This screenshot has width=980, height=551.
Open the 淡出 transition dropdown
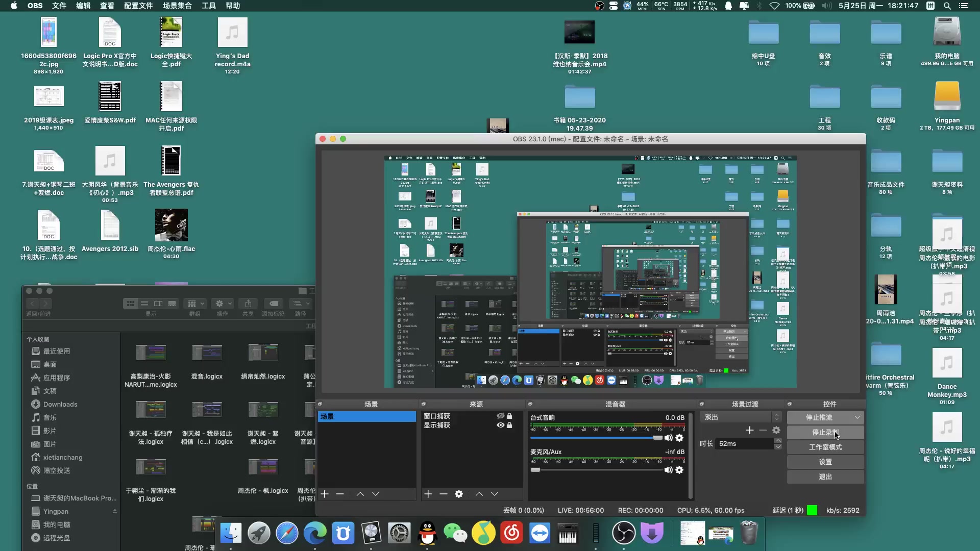[741, 417]
